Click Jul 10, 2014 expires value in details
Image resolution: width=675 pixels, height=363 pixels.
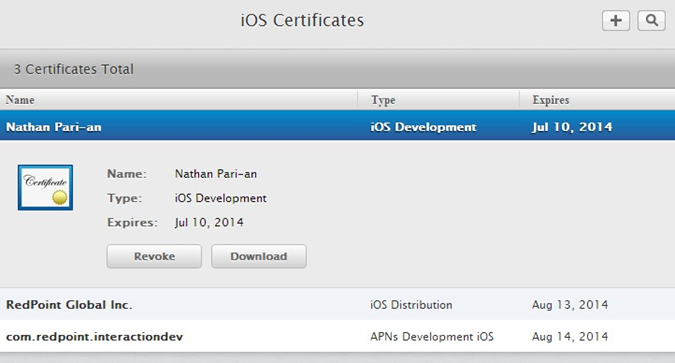click(209, 223)
